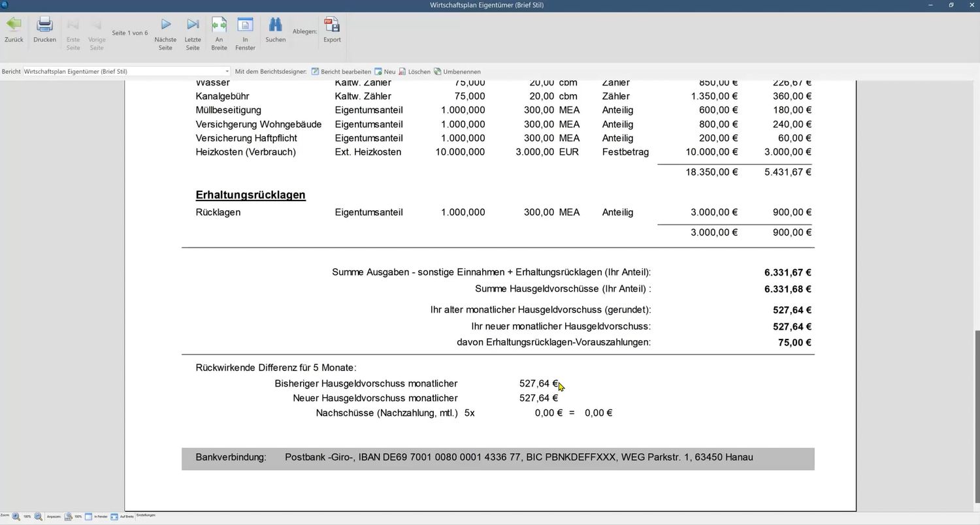Delete report with Löschen
Image resolution: width=980 pixels, height=525 pixels.
coord(414,72)
